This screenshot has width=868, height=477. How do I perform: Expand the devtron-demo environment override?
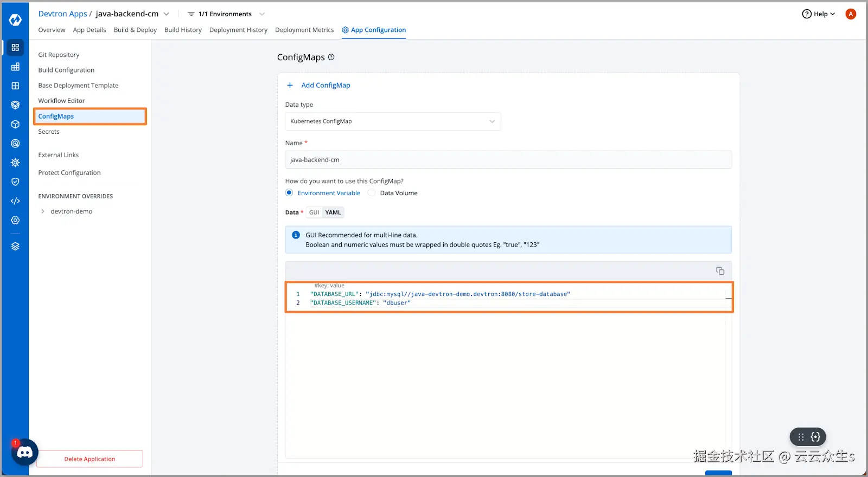pyautogui.click(x=43, y=211)
